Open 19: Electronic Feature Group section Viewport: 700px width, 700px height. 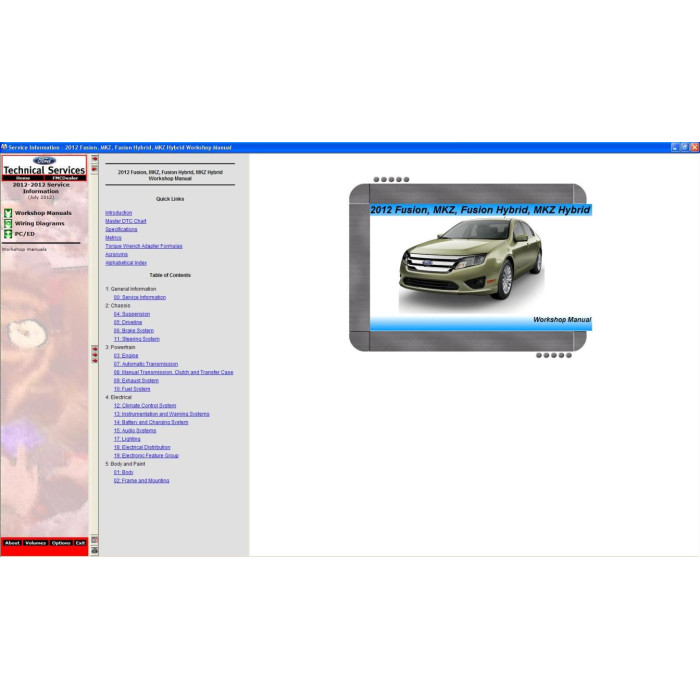[146, 456]
